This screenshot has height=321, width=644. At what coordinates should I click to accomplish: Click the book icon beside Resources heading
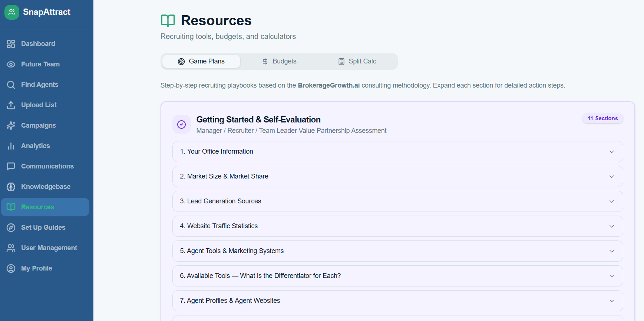(x=168, y=20)
